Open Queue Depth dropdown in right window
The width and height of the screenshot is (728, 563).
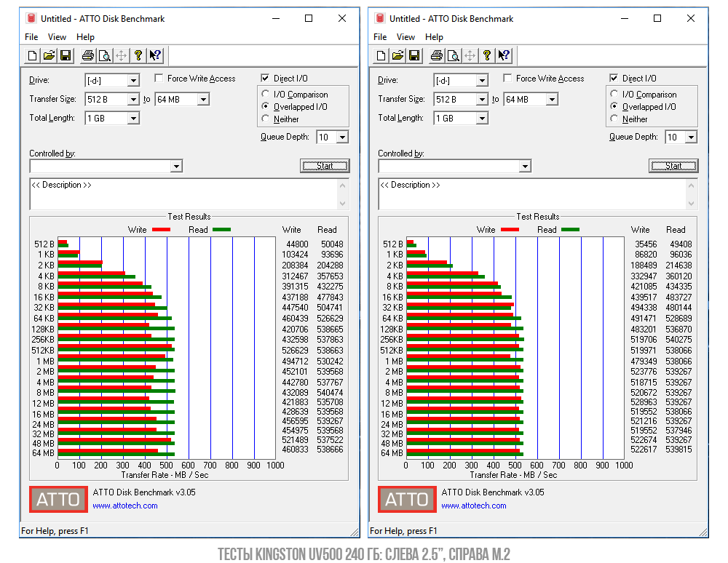pyautogui.click(x=692, y=137)
